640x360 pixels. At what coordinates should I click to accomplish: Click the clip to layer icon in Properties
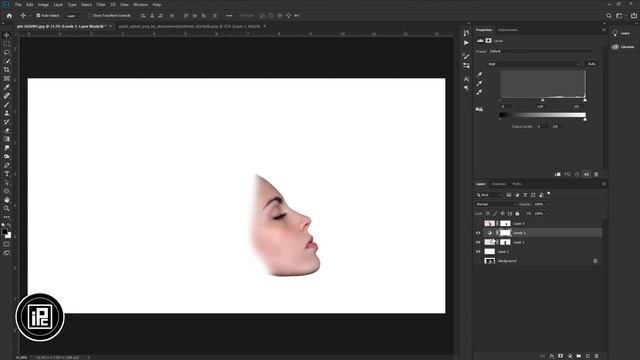558,174
